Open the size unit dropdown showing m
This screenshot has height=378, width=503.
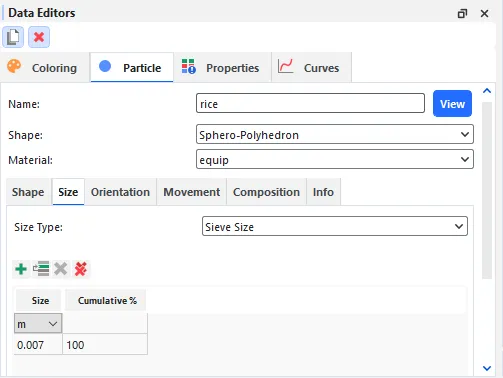click(38, 323)
